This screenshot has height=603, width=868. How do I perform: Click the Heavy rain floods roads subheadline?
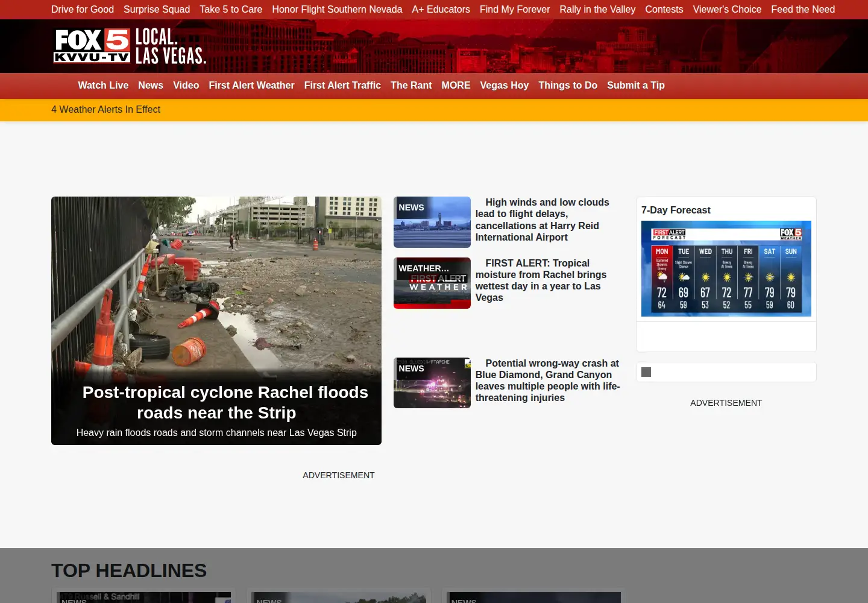(x=216, y=433)
